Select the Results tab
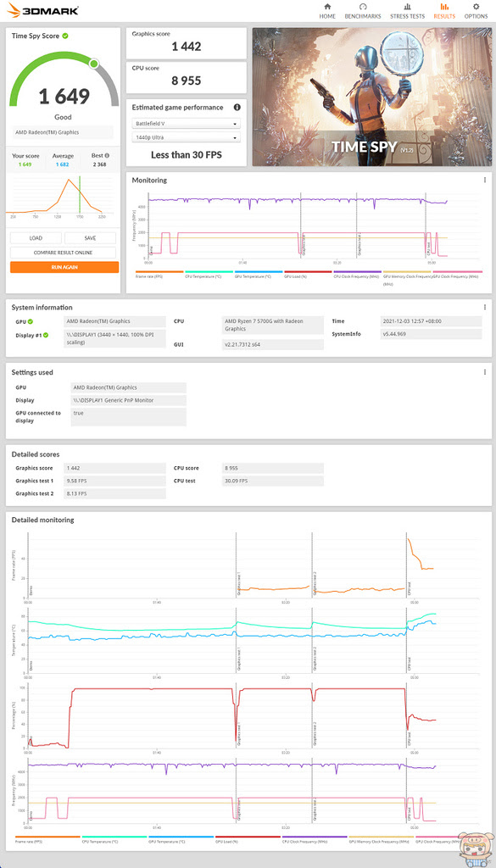 coord(444,11)
